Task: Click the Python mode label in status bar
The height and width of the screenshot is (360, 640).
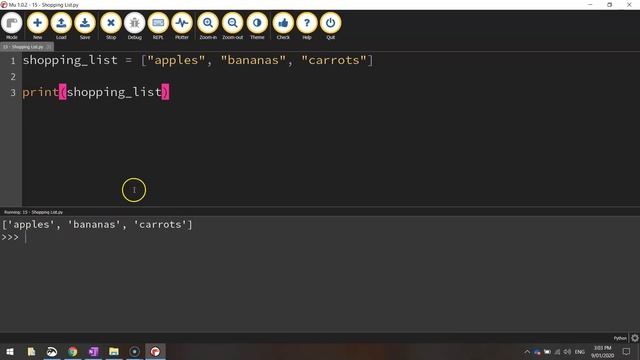Action: tap(620, 338)
